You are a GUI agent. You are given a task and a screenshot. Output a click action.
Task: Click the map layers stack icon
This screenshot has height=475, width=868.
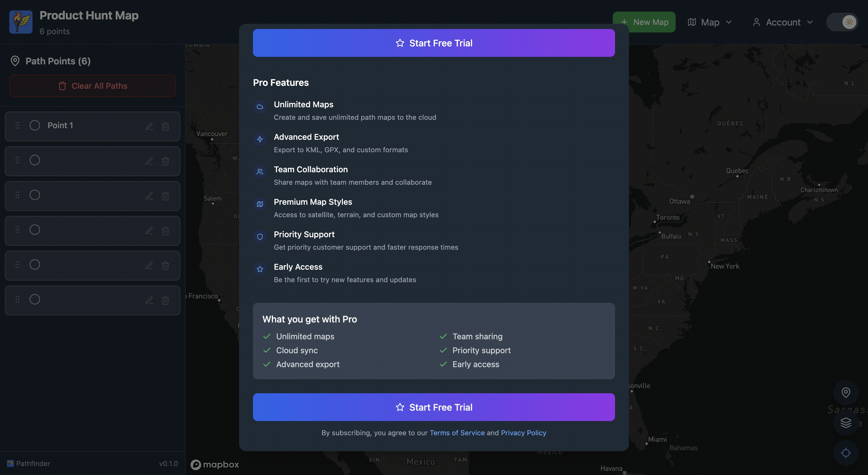[x=845, y=423]
